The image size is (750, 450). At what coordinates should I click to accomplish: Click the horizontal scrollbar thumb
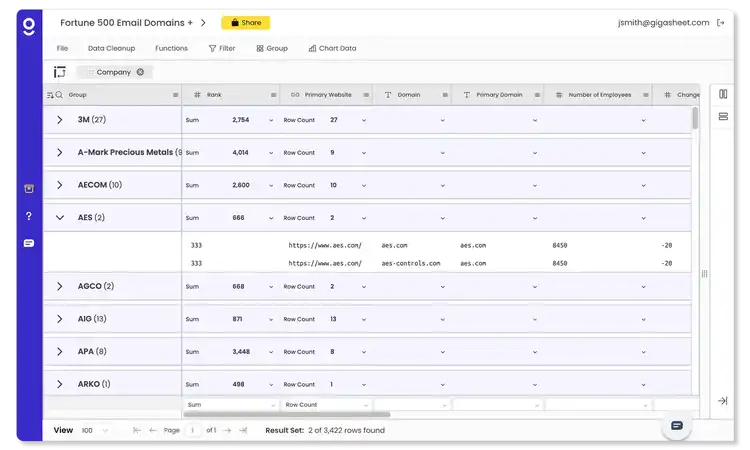pyautogui.click(x=287, y=415)
